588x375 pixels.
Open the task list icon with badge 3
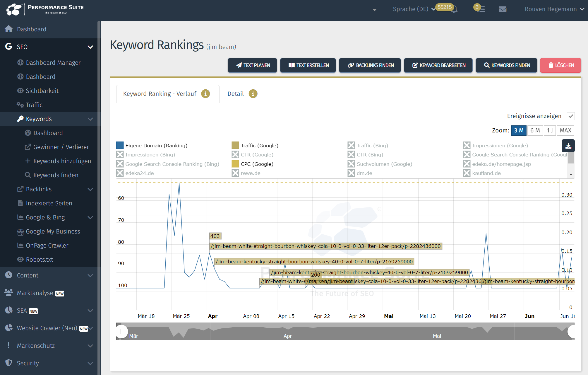481,9
